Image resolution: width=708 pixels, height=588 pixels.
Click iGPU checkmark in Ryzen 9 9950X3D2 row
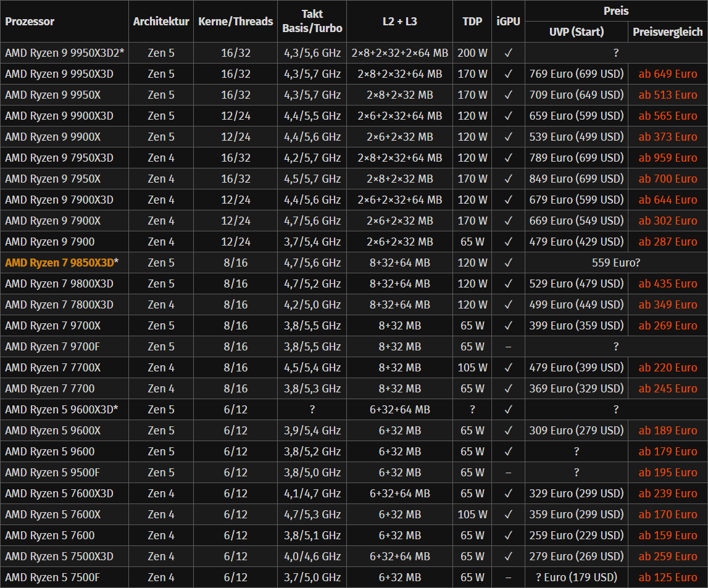[508, 53]
